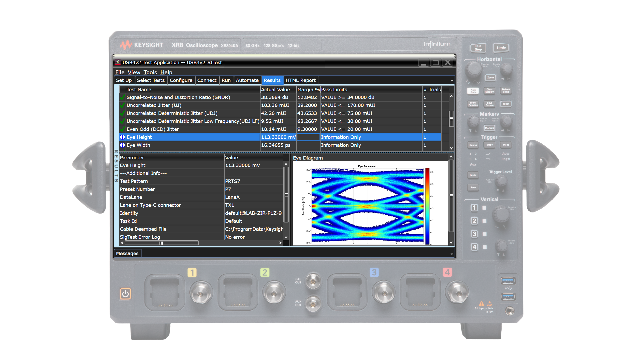Click the USB4v2 Test Application title bar icon
644x362 pixels.
click(x=118, y=62)
